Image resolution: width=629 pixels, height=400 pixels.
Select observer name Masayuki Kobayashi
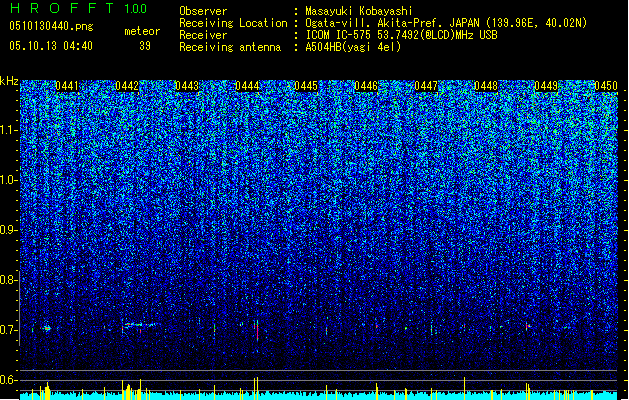tap(359, 11)
